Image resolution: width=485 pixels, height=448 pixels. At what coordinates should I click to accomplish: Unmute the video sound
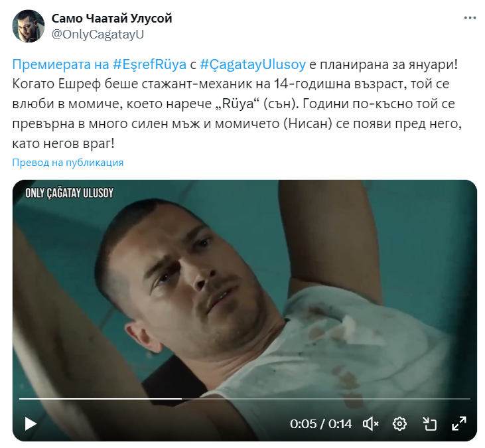[371, 423]
